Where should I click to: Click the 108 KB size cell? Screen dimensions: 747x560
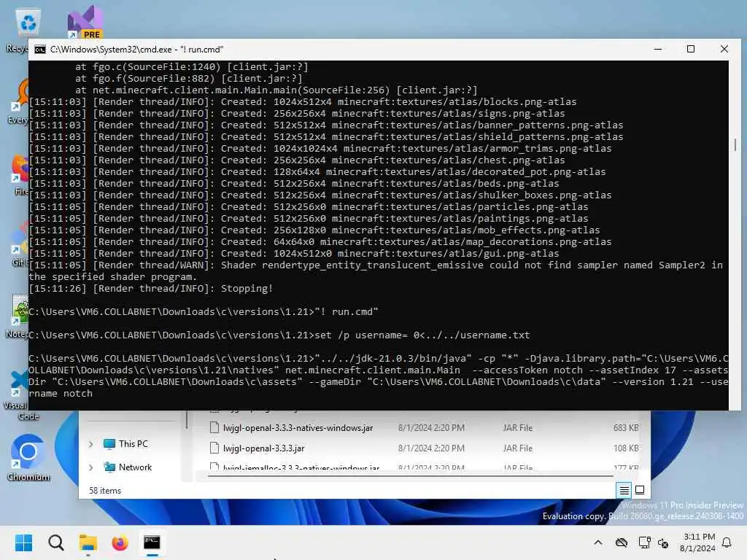[x=626, y=448]
